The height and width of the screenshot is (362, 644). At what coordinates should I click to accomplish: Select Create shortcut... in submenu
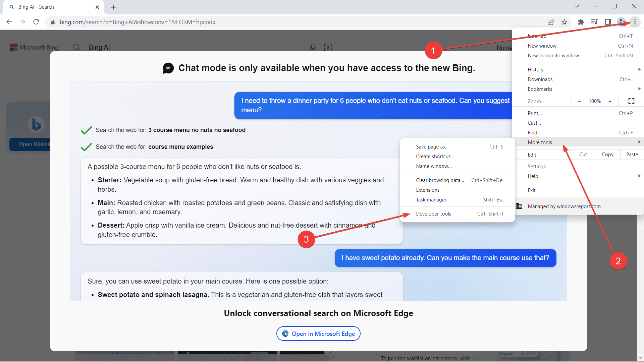click(x=458, y=157)
